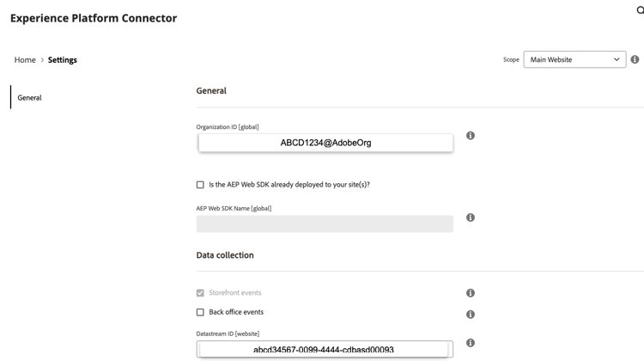Click the Settings breadcrumb item
This screenshot has height=361, width=644.
click(x=63, y=60)
